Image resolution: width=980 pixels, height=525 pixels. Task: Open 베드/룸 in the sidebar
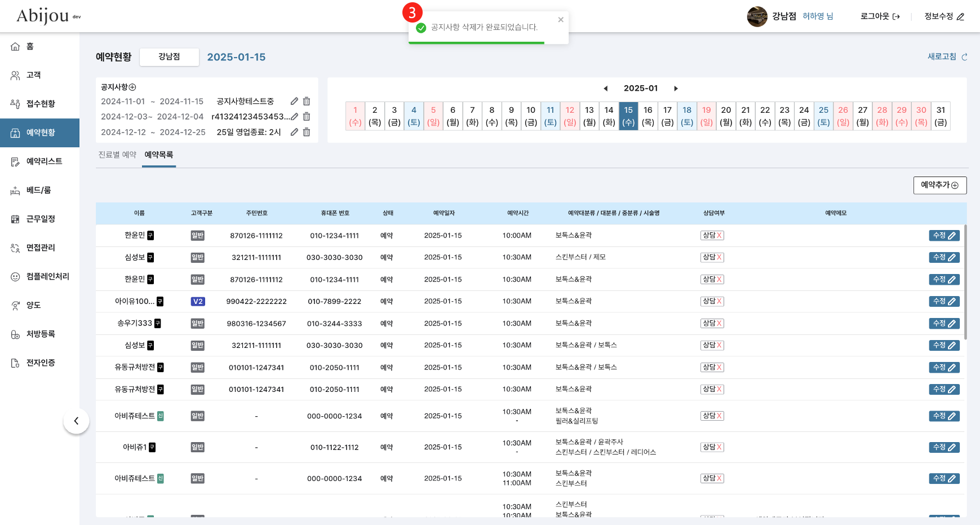[38, 190]
